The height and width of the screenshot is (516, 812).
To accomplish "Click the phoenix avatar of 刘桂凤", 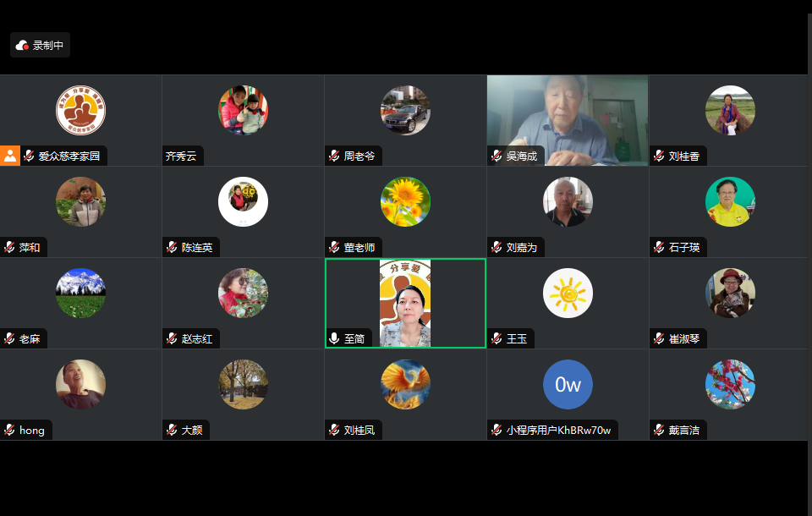I will [x=405, y=384].
